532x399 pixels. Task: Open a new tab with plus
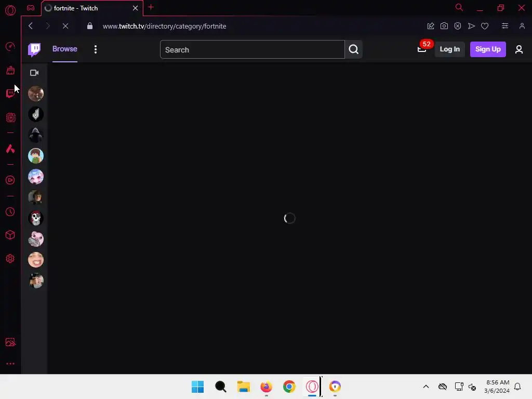click(x=151, y=7)
